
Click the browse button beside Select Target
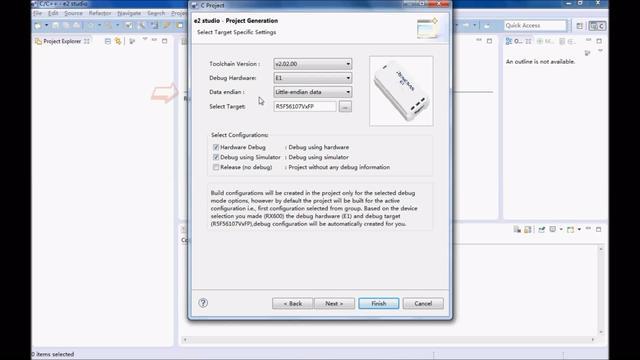[345, 107]
